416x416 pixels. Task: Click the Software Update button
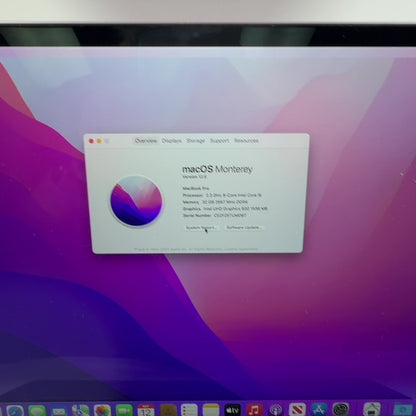coord(244,227)
